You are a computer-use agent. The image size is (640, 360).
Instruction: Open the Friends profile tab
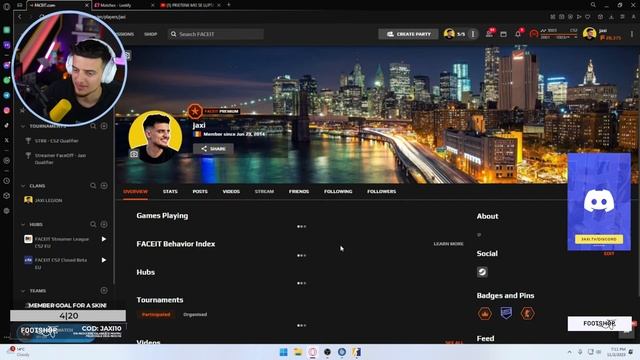point(299,191)
